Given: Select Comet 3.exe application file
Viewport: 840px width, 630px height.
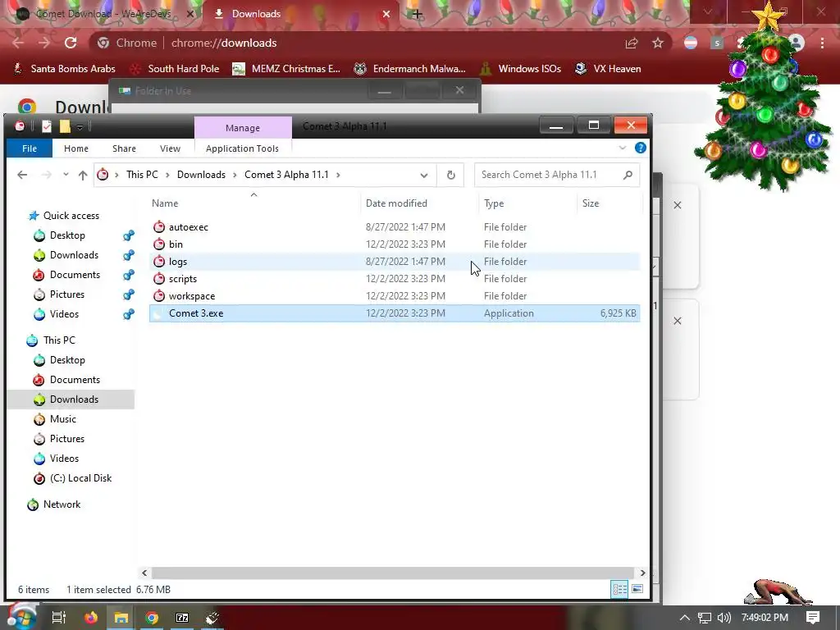Looking at the screenshot, I should click(395, 313).
